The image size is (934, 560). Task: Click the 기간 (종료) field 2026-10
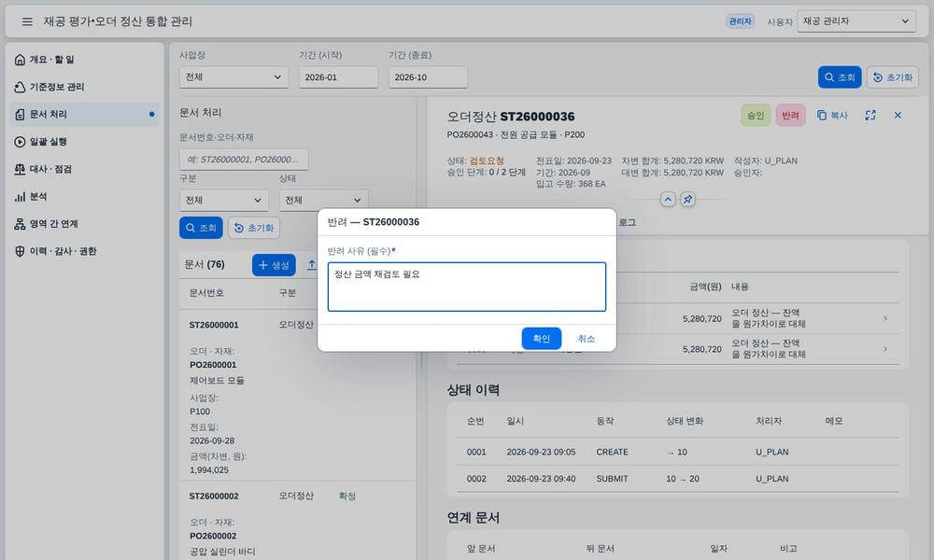point(428,77)
